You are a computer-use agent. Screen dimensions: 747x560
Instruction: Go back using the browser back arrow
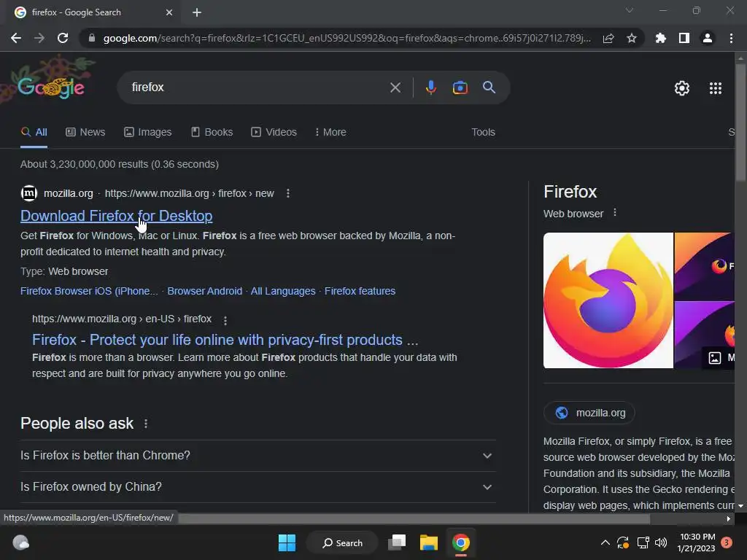(x=16, y=38)
